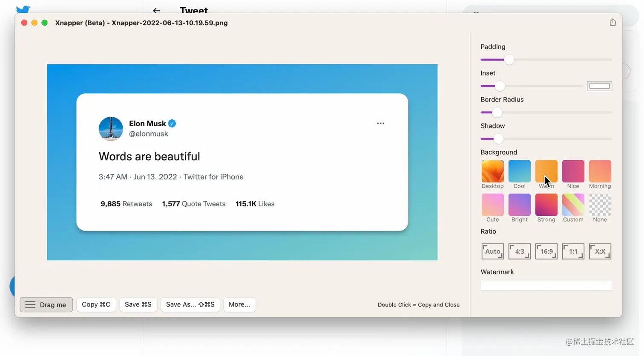Click the Border Radius slider handle
The width and height of the screenshot is (644, 356).
[x=497, y=113]
